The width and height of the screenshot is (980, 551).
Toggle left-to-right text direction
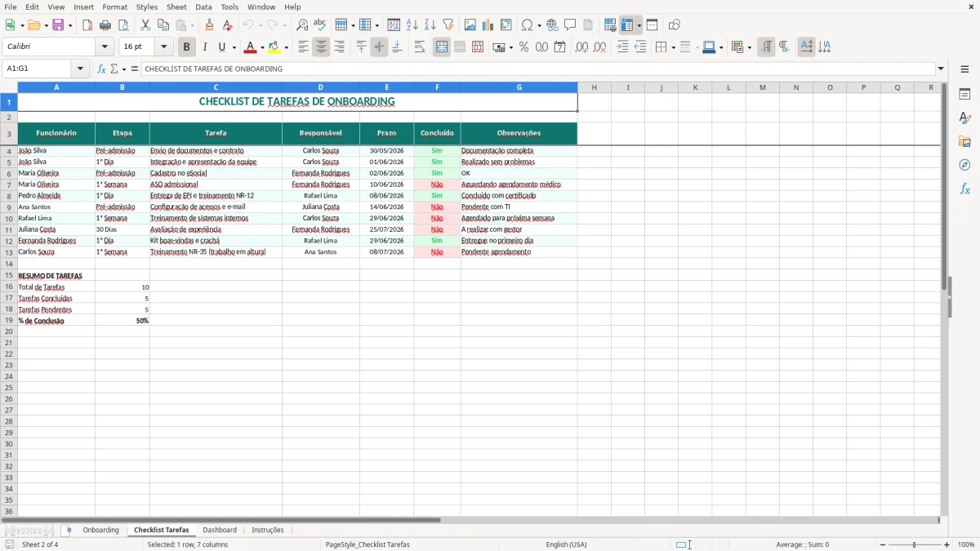766,47
